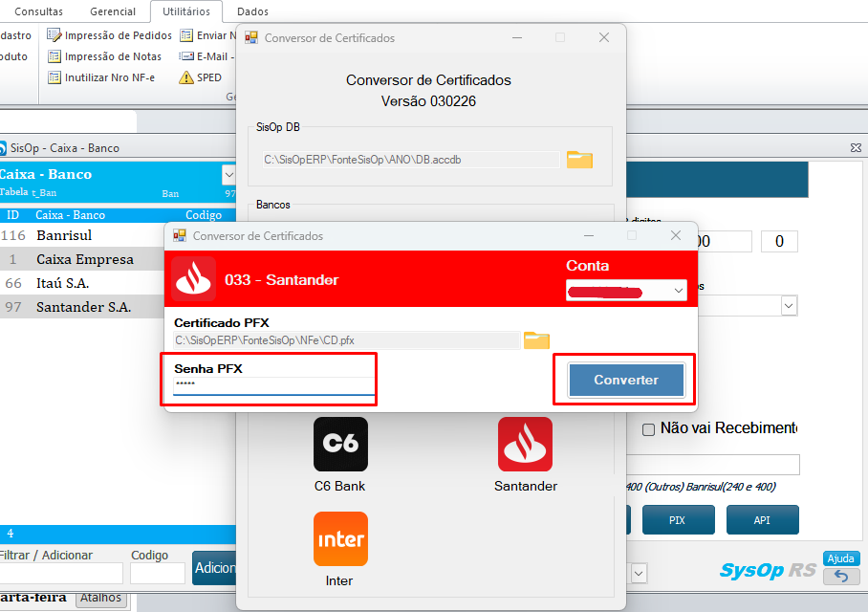This screenshot has height=612, width=868.
Task: Open the SisOp DB folder browse icon
Action: pyautogui.click(x=580, y=159)
